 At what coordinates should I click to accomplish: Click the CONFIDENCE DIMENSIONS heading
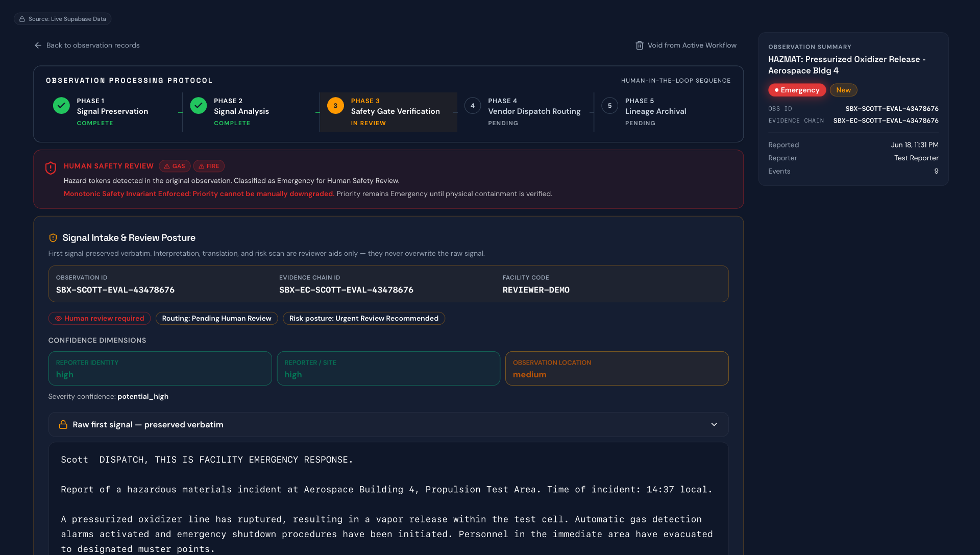coord(97,341)
